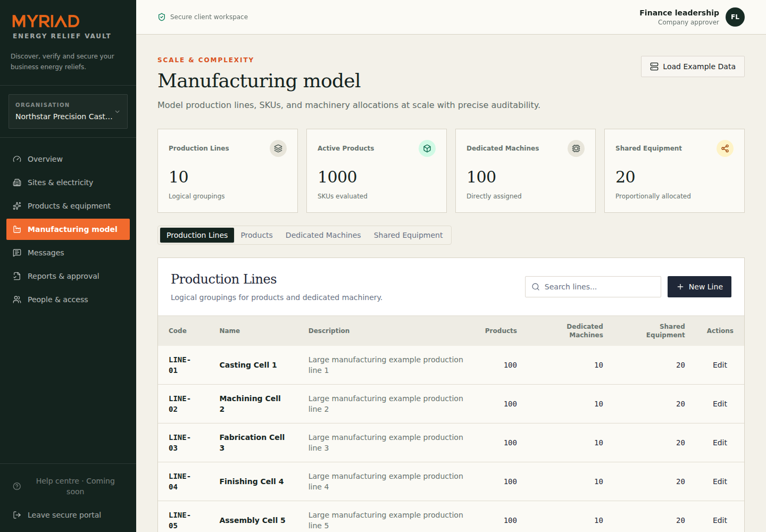Click the Dedicated Machines chip icon
Image resolution: width=766 pixels, height=532 pixels.
click(576, 148)
